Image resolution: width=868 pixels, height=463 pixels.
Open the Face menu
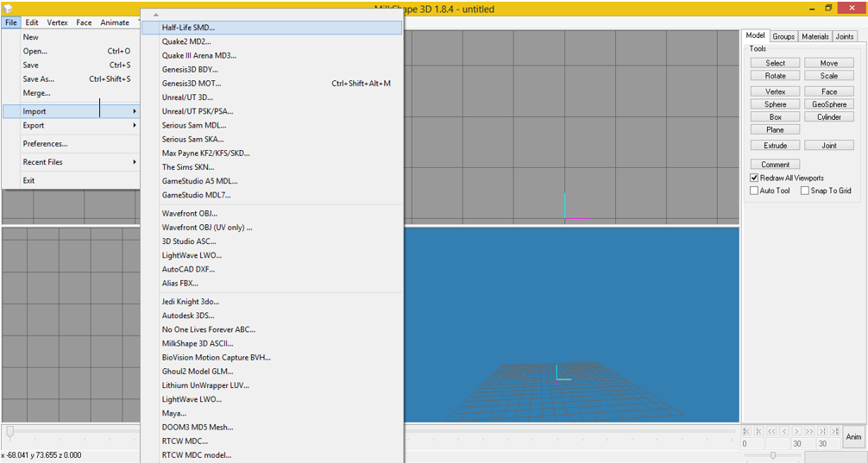[x=85, y=22]
